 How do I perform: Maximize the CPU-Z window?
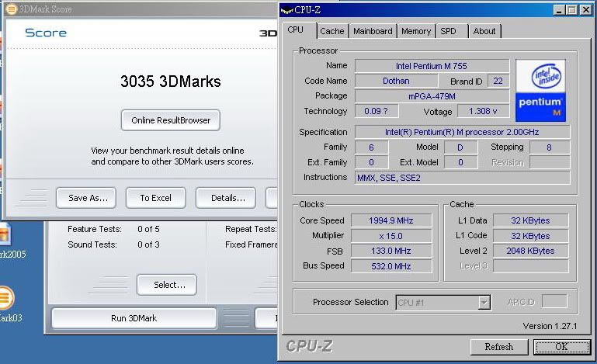(x=572, y=10)
